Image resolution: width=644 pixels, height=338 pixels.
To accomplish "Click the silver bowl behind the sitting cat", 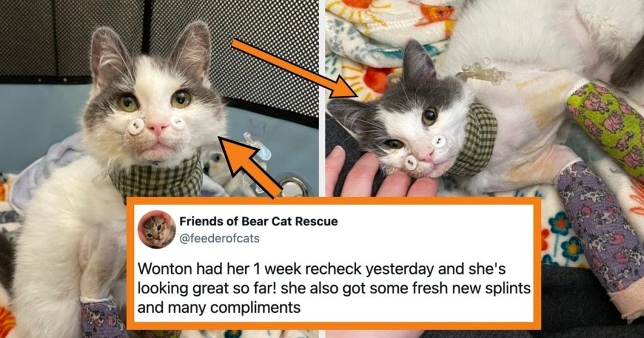I will (292, 187).
